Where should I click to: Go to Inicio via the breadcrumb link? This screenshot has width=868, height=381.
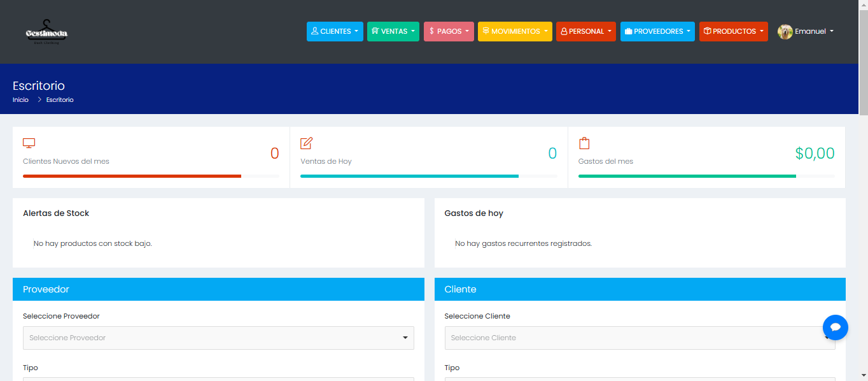click(20, 99)
